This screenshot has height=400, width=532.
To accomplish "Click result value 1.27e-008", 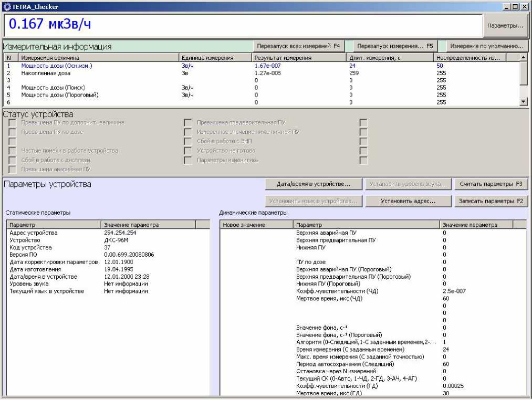I will (x=268, y=73).
